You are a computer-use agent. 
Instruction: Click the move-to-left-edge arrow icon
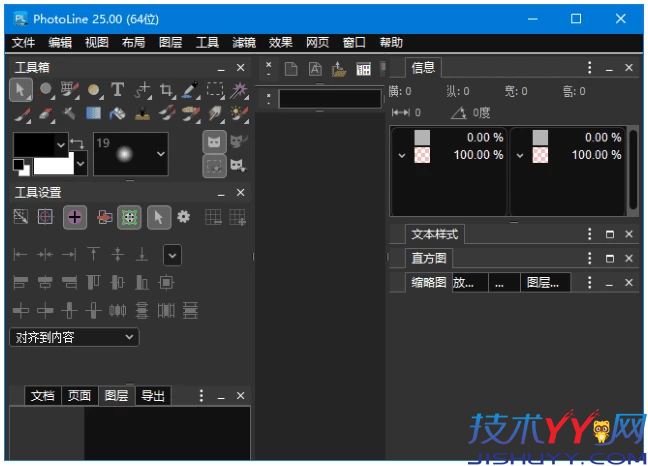(x=20, y=254)
